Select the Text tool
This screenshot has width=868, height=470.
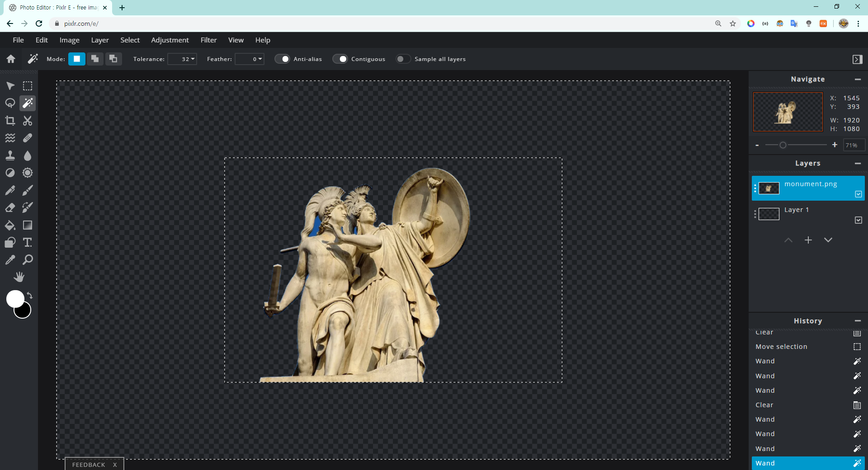coord(28,243)
